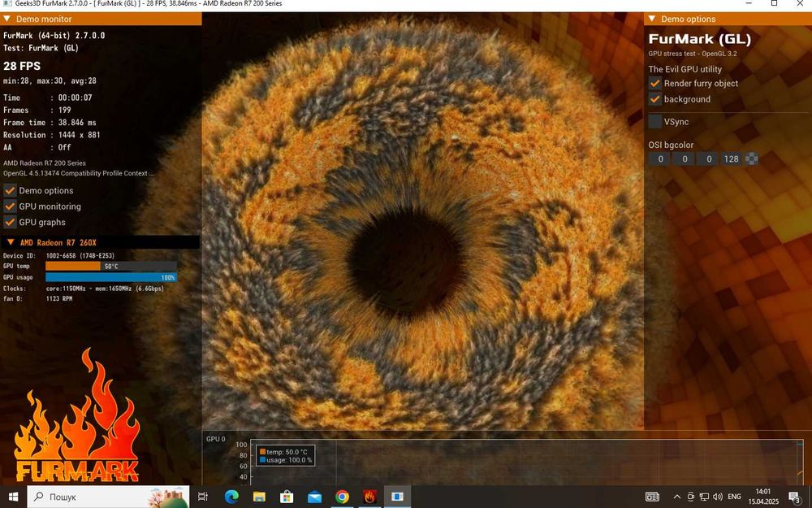Select the third OSI bgcolor value field
812x508 pixels.
[x=708, y=159]
